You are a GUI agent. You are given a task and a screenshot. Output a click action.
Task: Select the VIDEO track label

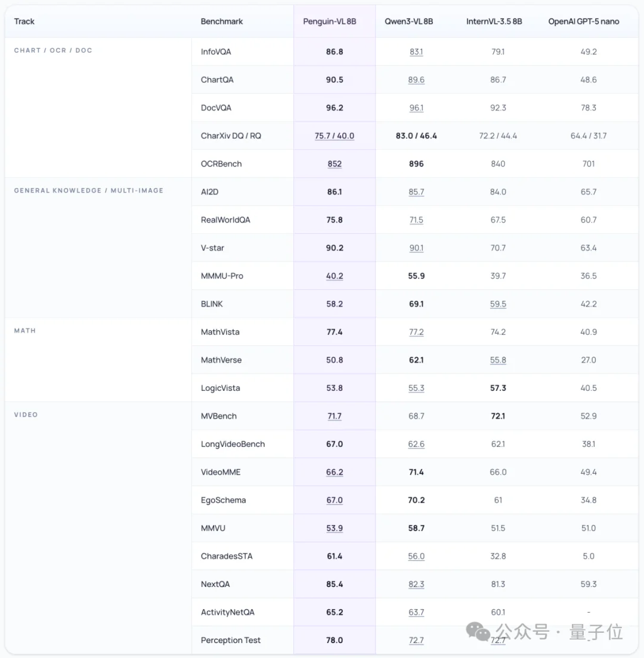(x=26, y=415)
